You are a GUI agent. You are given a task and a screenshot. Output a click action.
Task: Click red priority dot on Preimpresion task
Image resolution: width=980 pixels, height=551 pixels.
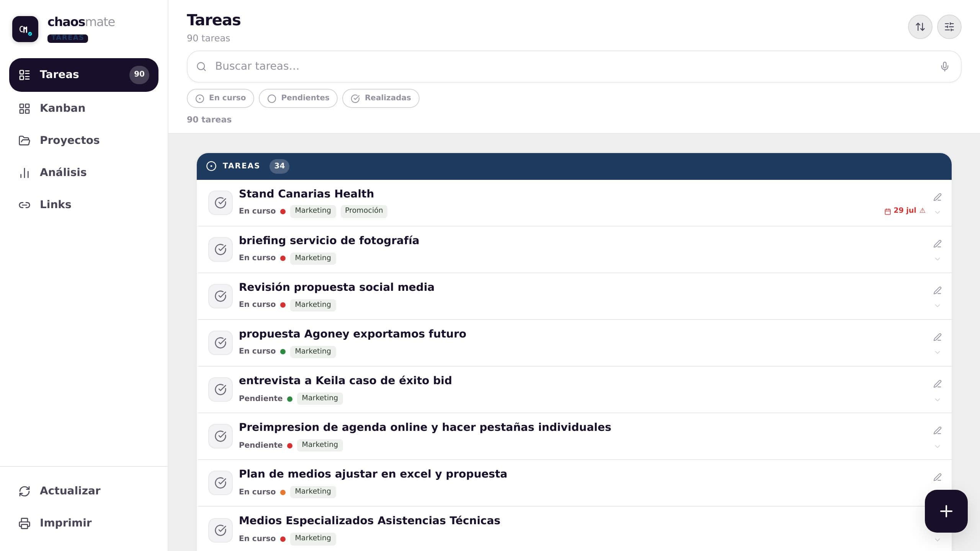[x=290, y=446]
